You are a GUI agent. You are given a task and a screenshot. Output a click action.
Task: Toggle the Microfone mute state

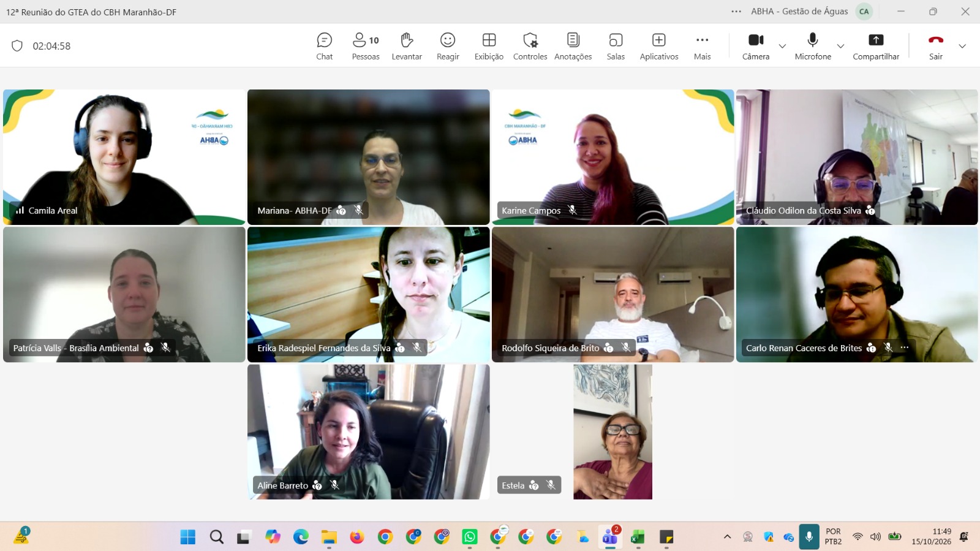pos(813,47)
